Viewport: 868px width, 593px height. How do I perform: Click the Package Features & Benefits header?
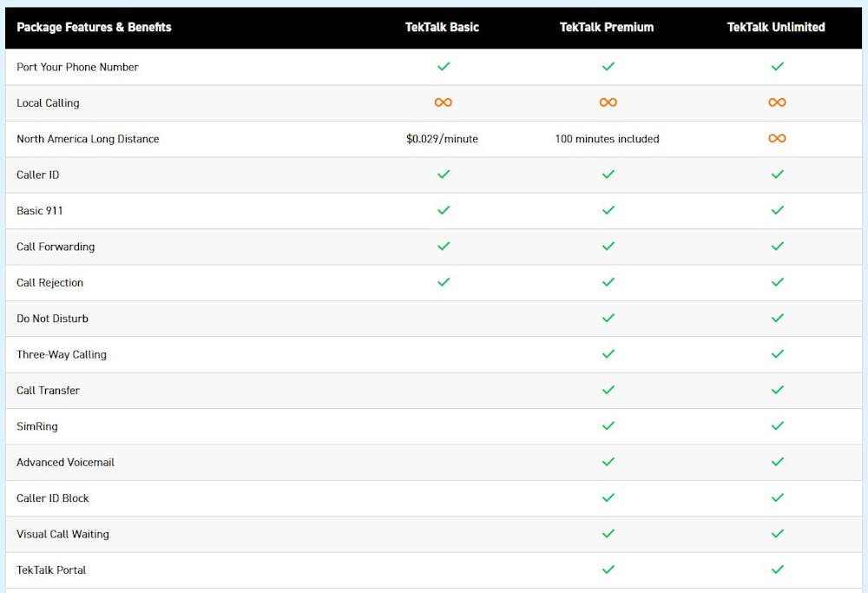pos(94,27)
